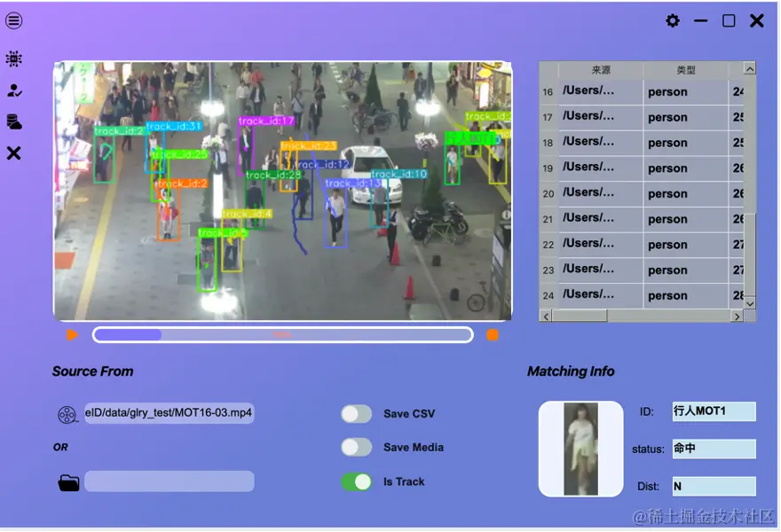This screenshot has width=781, height=532.
Task: Click the 类型 column header
Action: 686,70
